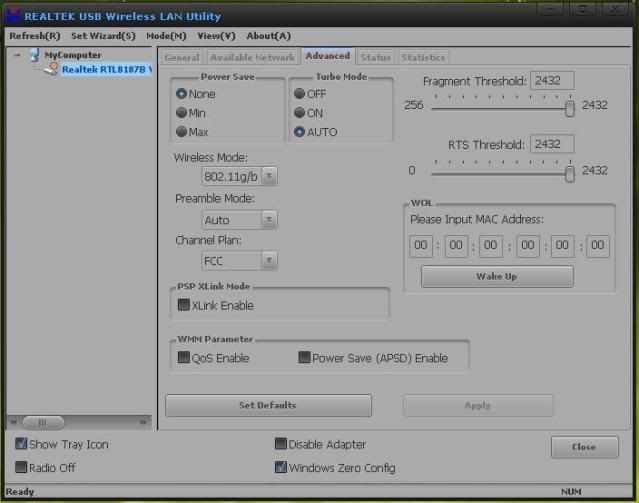The image size is (639, 503).
Task: Click the Realtek app icon in title bar
Action: click(12, 15)
